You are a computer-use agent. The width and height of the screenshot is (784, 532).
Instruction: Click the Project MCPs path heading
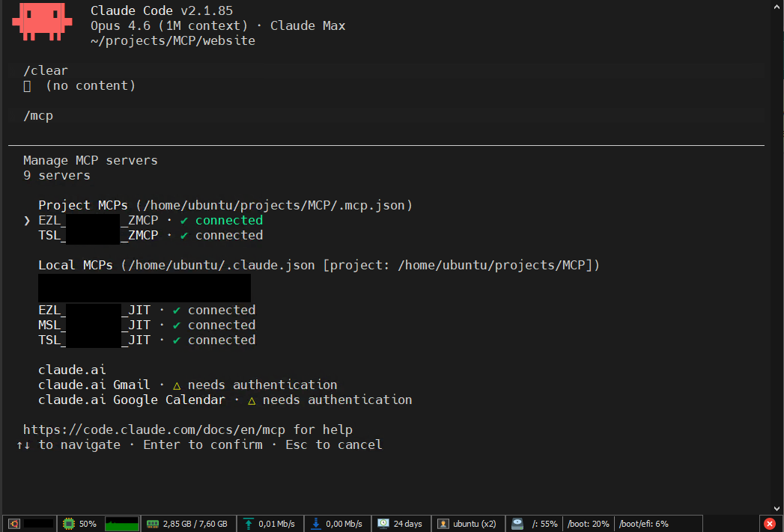pos(225,205)
